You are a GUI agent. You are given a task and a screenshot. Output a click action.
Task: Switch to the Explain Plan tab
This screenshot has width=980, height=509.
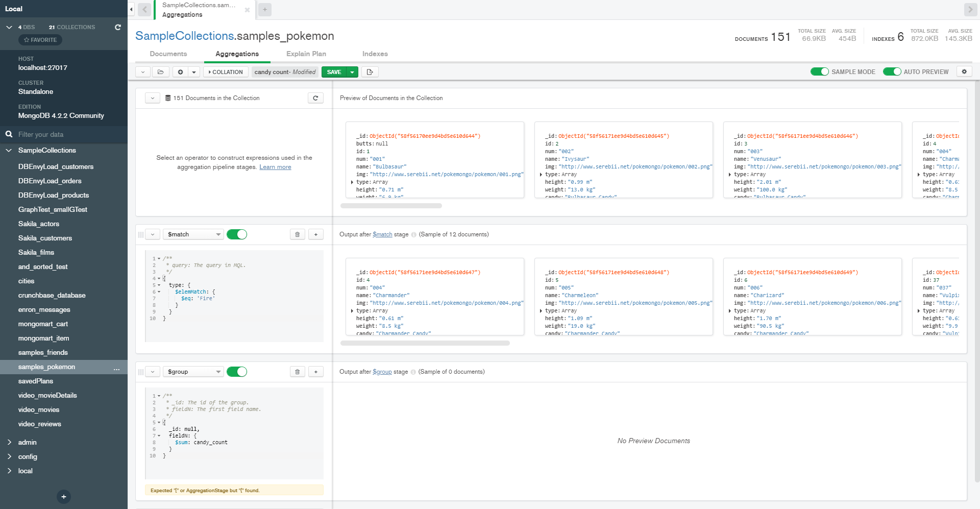coord(306,54)
